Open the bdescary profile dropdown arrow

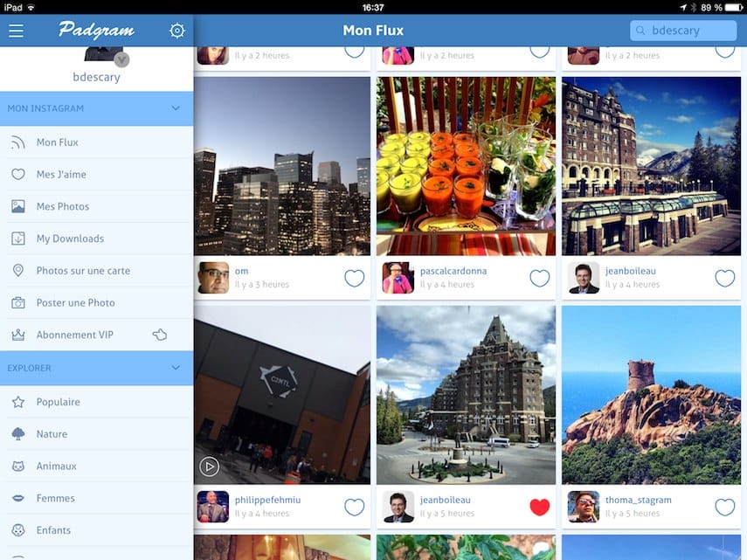(121, 60)
